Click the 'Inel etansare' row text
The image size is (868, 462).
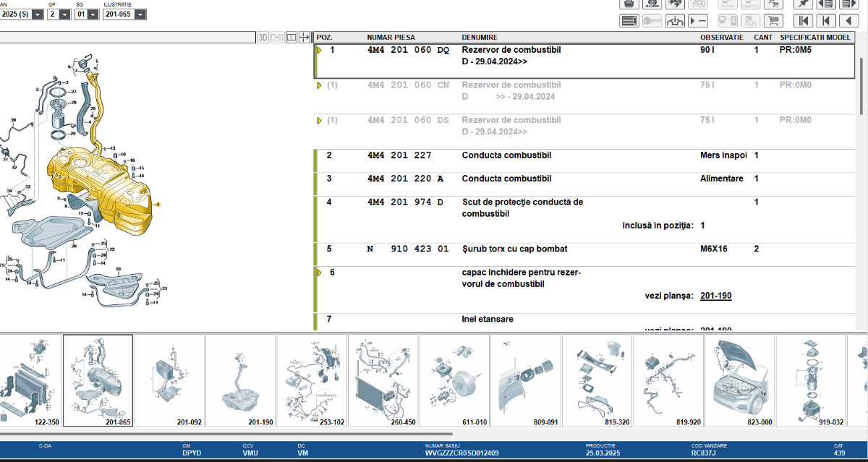tap(488, 319)
